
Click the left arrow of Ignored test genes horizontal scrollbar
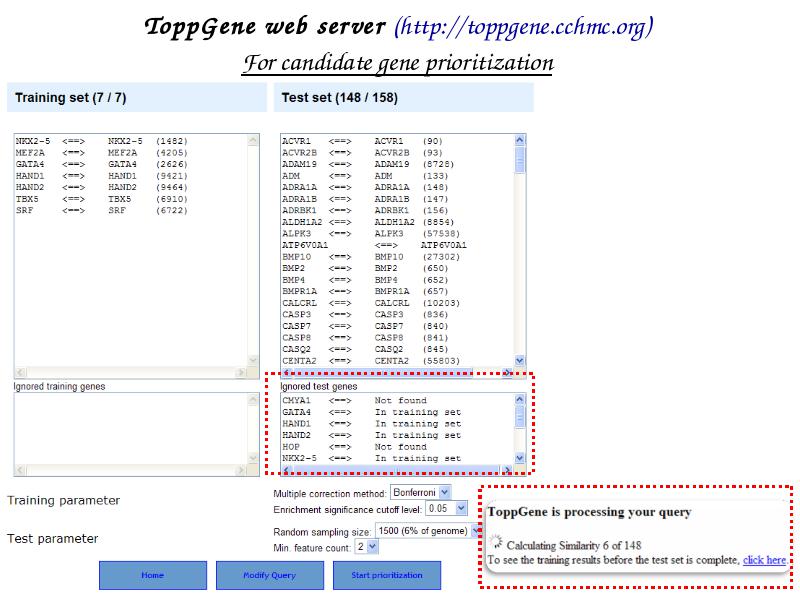[286, 469]
